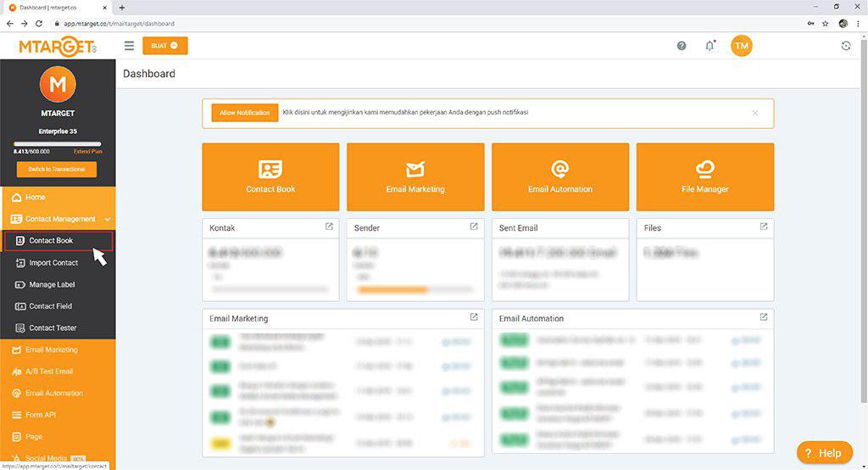
Task: Open the TM user avatar menu
Action: click(741, 46)
